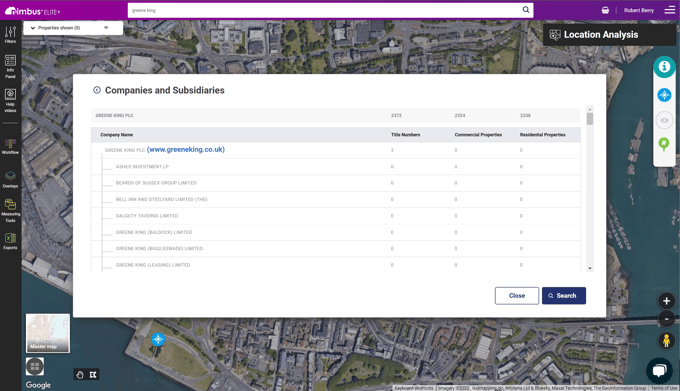680x391 pixels.
Task: Select GREENE KING PLC summary row at top
Action: [336, 115]
